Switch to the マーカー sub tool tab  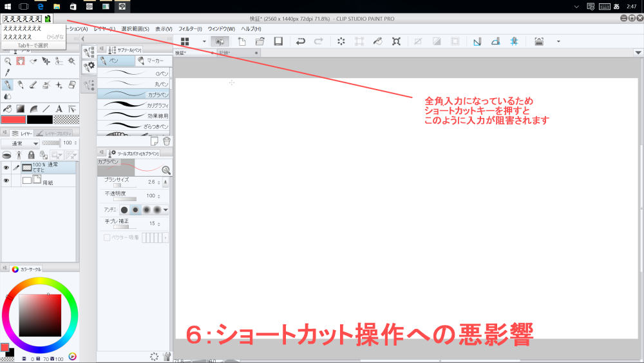coord(153,61)
